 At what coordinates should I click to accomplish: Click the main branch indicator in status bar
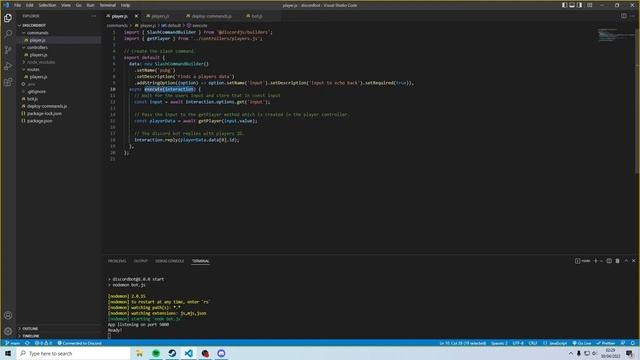tap(12, 343)
